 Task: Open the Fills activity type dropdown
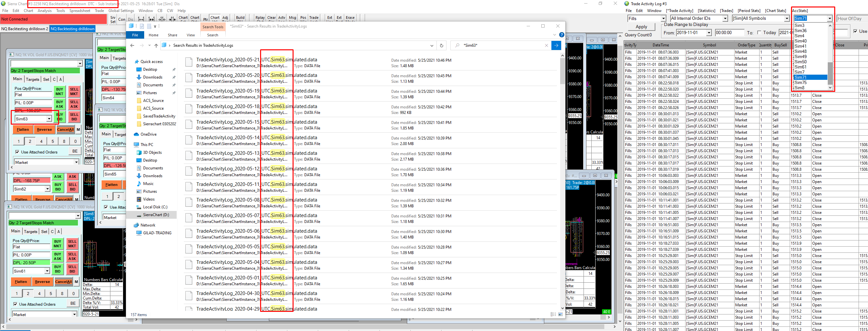(663, 18)
